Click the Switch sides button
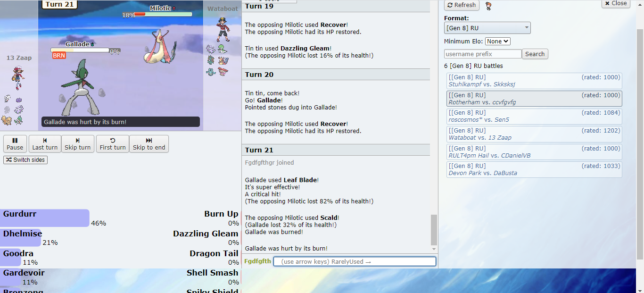 click(x=25, y=160)
